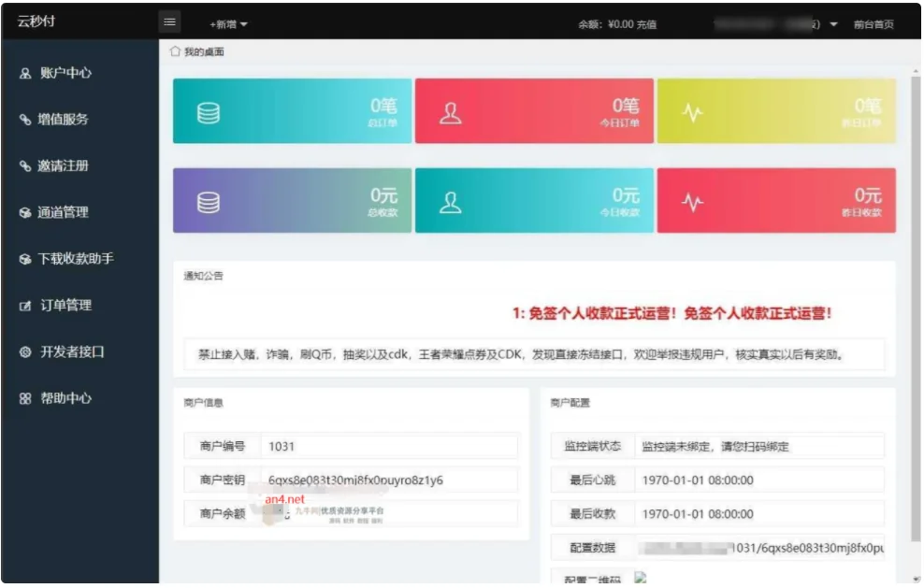Click the 通道管理 cube icon
Image resolution: width=924 pixels, height=588 pixels.
(x=25, y=213)
